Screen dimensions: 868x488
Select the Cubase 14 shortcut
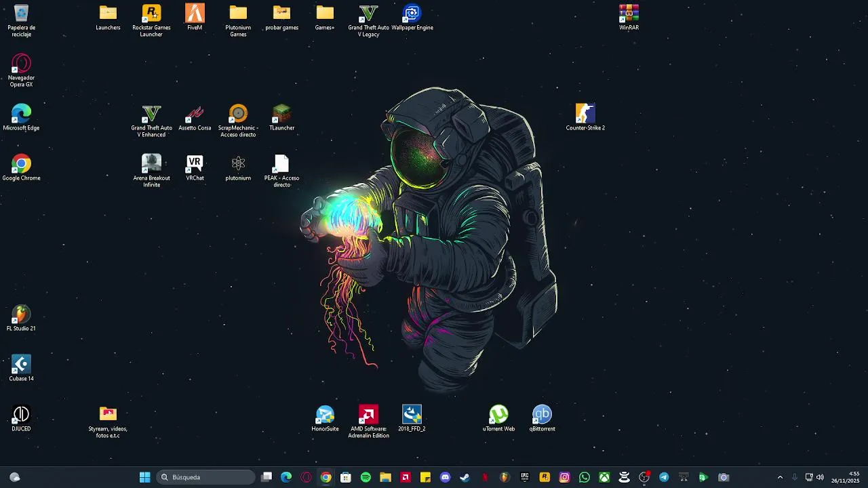[21, 368]
